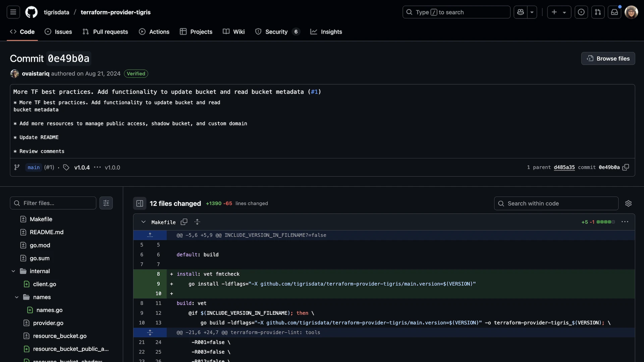
Task: Expand the hidden tags ellipsis
Action: (97, 167)
